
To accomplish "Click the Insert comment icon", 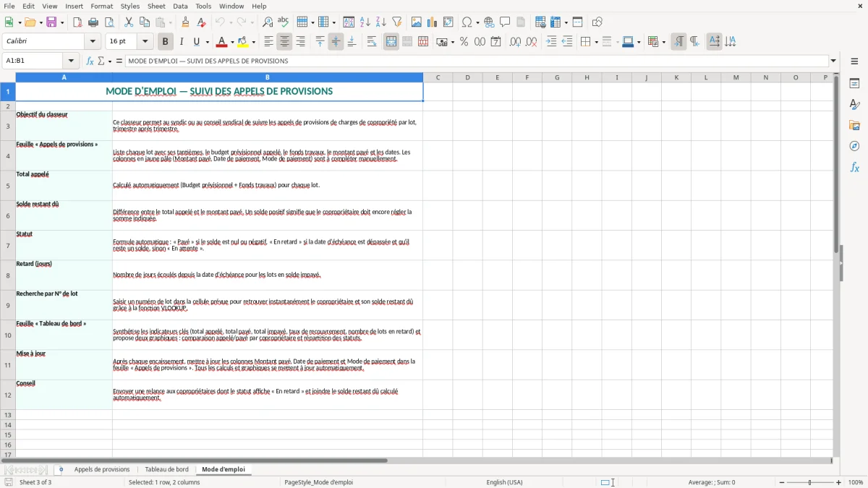I will click(x=505, y=22).
